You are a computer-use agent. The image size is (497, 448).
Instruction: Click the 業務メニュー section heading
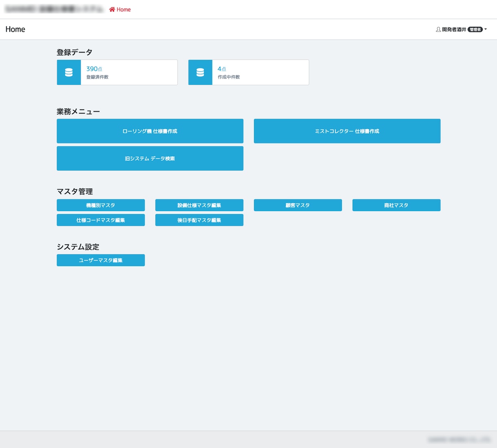(78, 111)
